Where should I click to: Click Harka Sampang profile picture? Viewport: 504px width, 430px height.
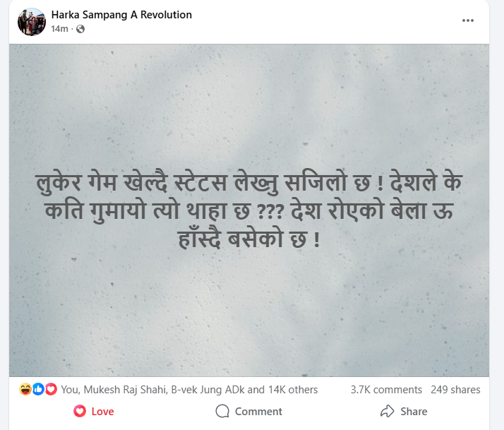tap(32, 22)
